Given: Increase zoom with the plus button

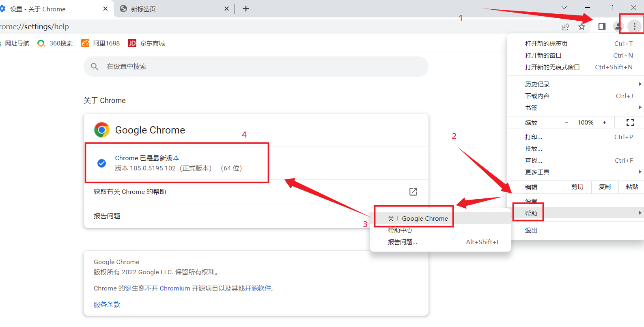Looking at the screenshot, I should tap(605, 123).
